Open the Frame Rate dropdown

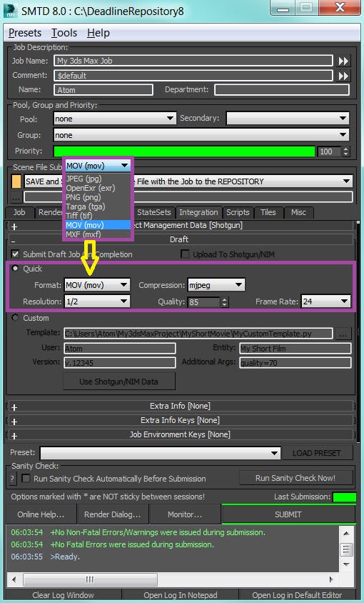325,301
